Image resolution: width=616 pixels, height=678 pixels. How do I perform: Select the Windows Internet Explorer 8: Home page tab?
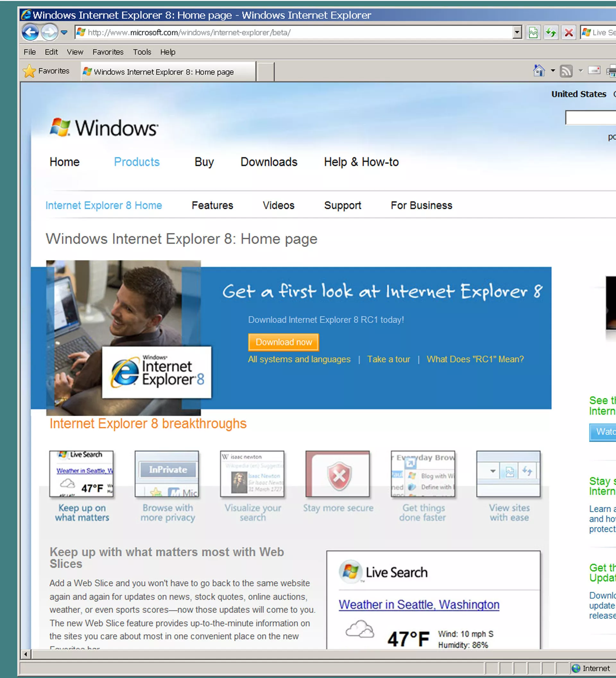(168, 72)
